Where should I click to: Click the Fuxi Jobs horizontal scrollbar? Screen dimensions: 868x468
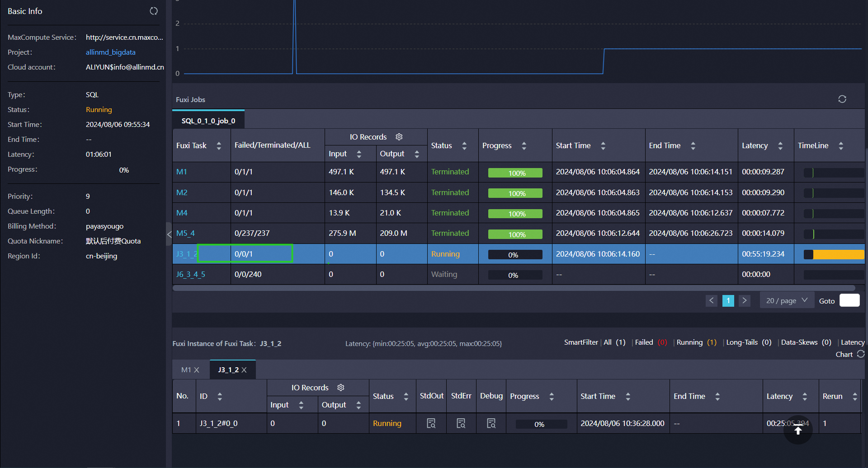(514, 288)
